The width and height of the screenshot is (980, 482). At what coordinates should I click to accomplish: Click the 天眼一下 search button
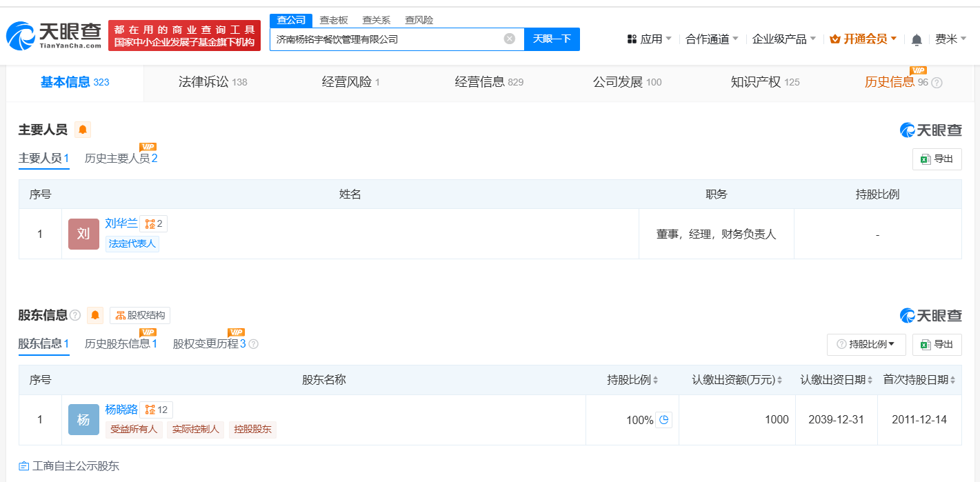tap(552, 39)
